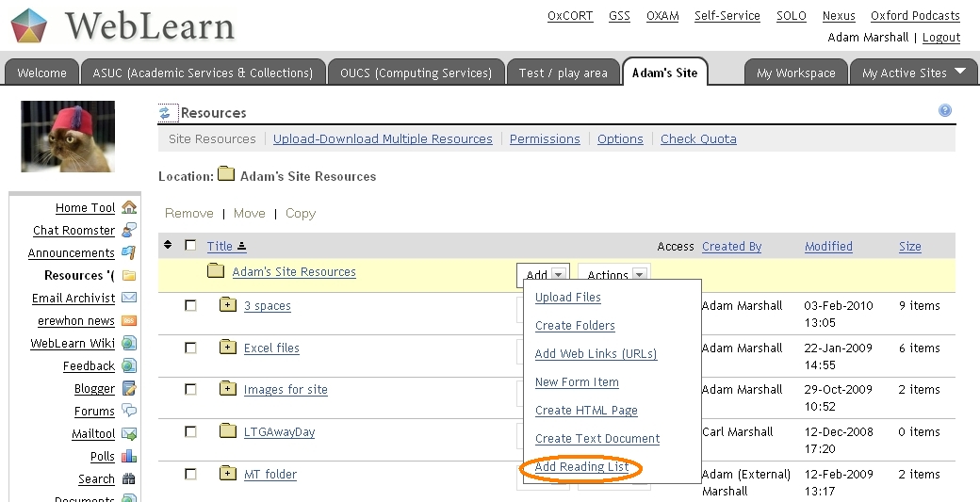Click the Logout link
The width and height of the screenshot is (980, 502).
[x=940, y=38]
